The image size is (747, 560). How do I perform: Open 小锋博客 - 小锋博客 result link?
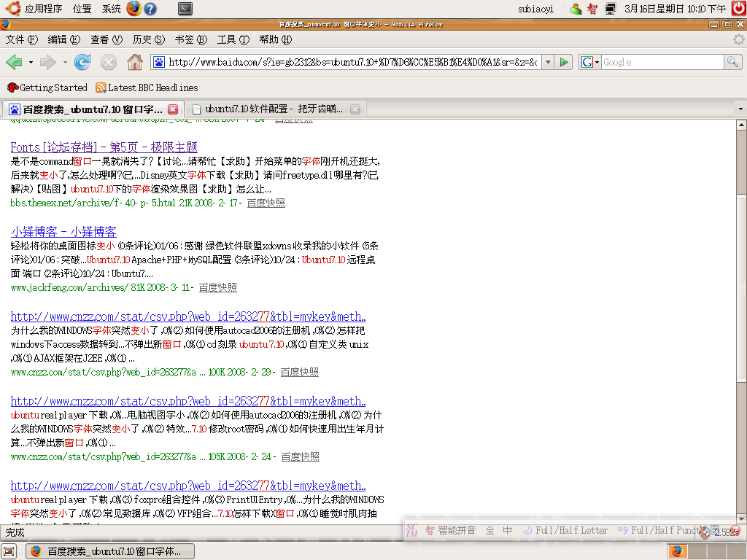tap(63, 232)
